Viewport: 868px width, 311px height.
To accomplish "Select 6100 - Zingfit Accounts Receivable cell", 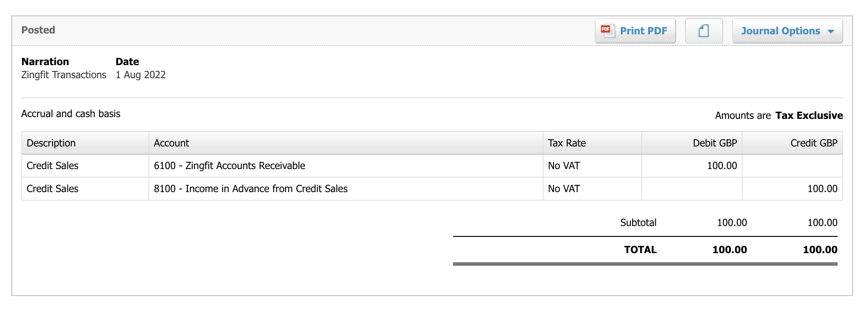I will (x=229, y=165).
